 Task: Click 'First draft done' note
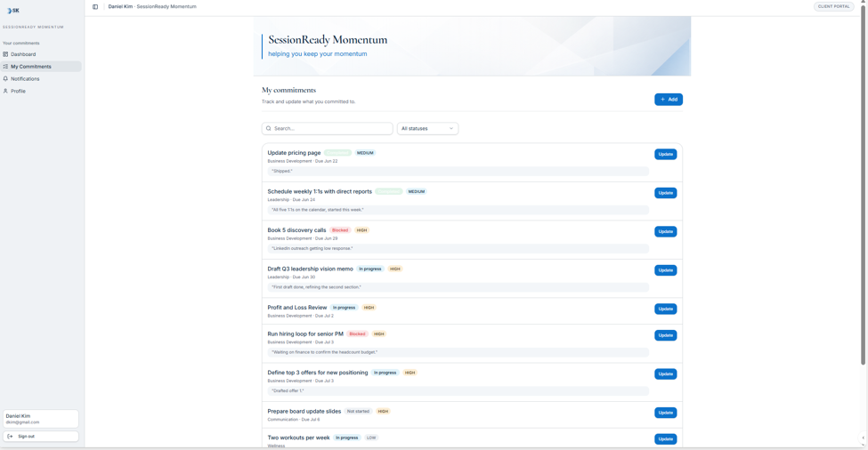(458, 287)
